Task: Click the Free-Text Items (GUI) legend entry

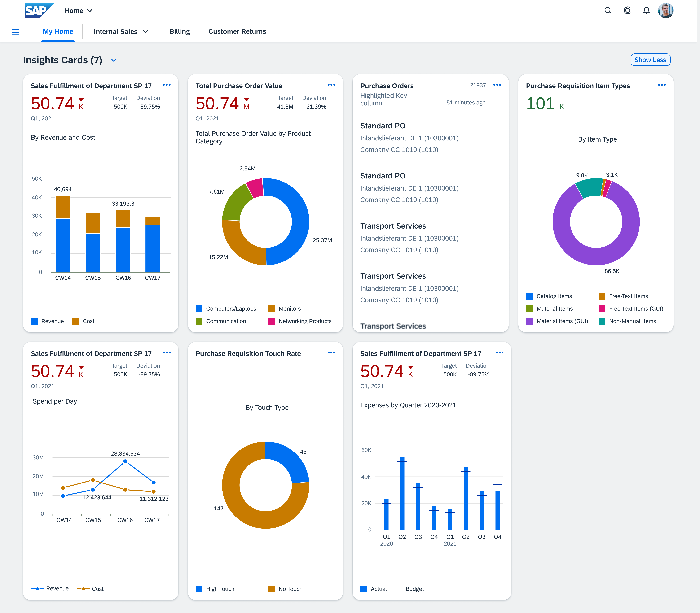Action: tap(631, 309)
